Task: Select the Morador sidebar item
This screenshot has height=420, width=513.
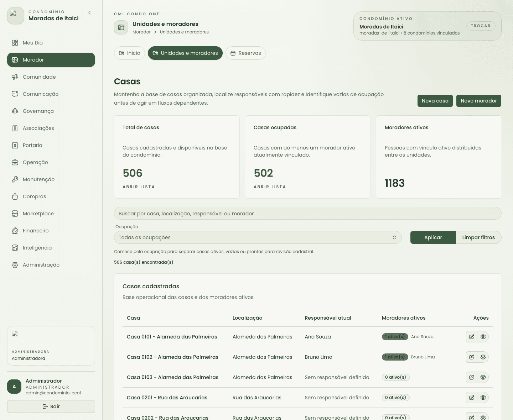Action: click(x=51, y=60)
